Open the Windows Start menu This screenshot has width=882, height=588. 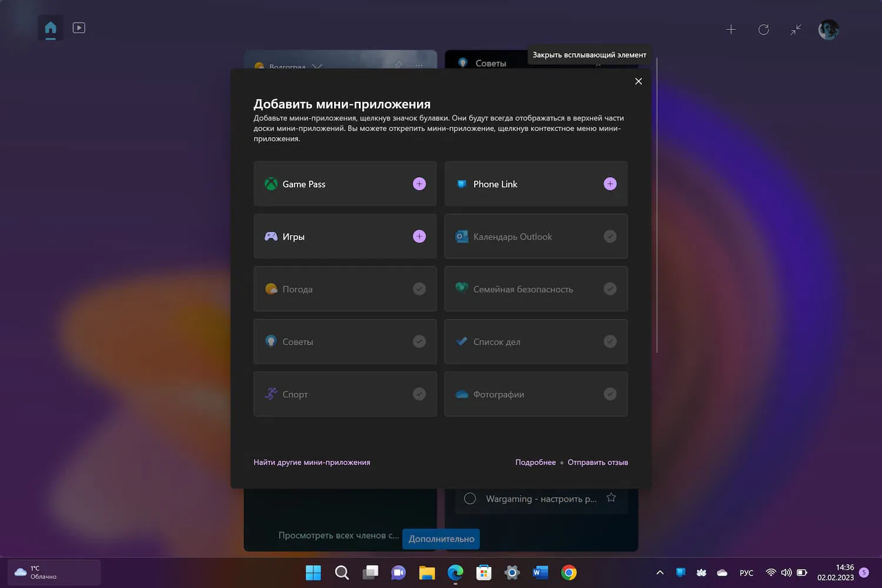click(313, 573)
